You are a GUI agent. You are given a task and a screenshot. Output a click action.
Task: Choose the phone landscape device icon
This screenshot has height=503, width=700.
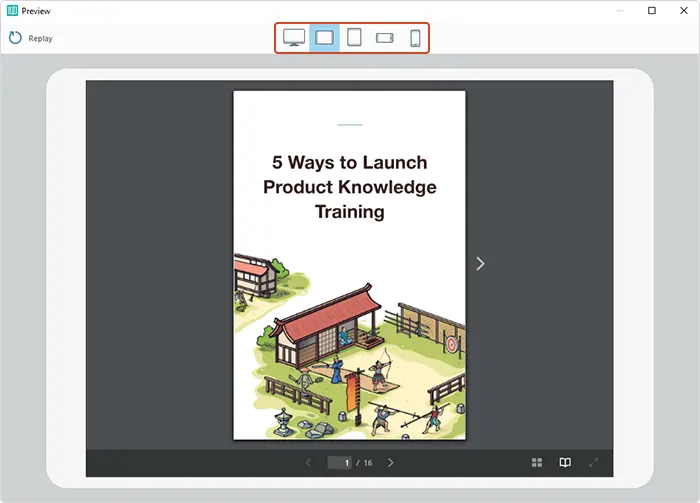tap(385, 38)
